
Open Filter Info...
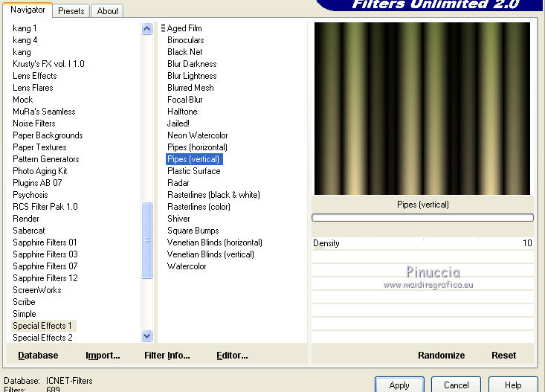[x=167, y=355]
